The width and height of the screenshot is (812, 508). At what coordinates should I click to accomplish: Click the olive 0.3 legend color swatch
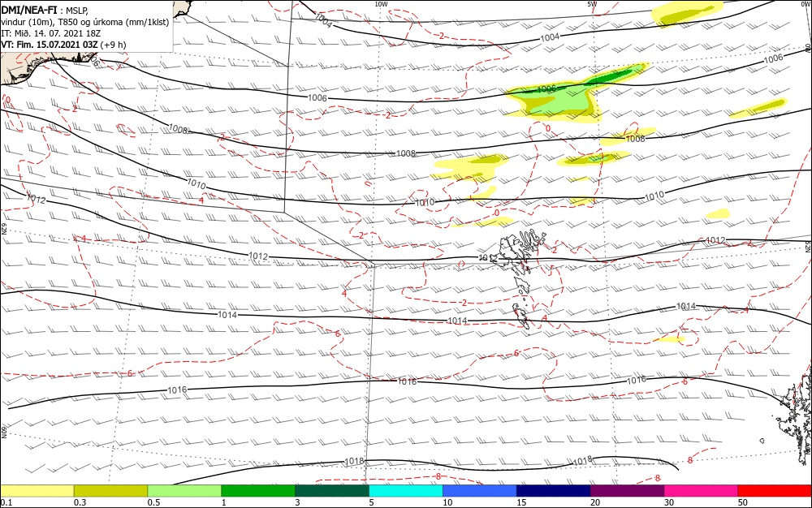[x=110, y=491]
